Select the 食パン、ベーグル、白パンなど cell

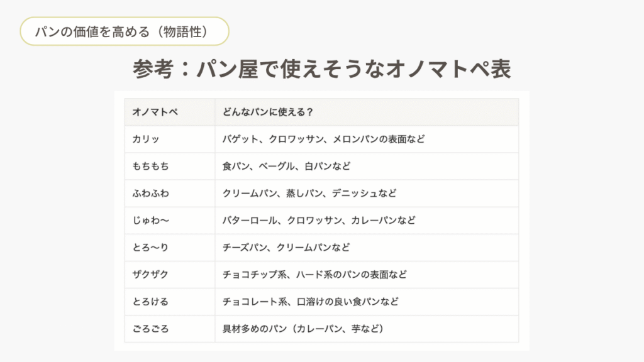coord(286,166)
